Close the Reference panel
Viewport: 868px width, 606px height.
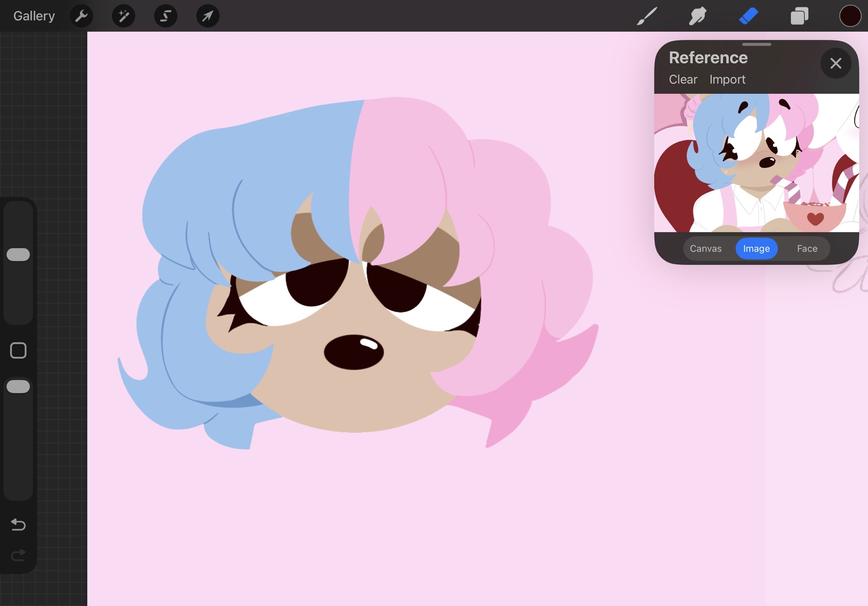point(835,63)
